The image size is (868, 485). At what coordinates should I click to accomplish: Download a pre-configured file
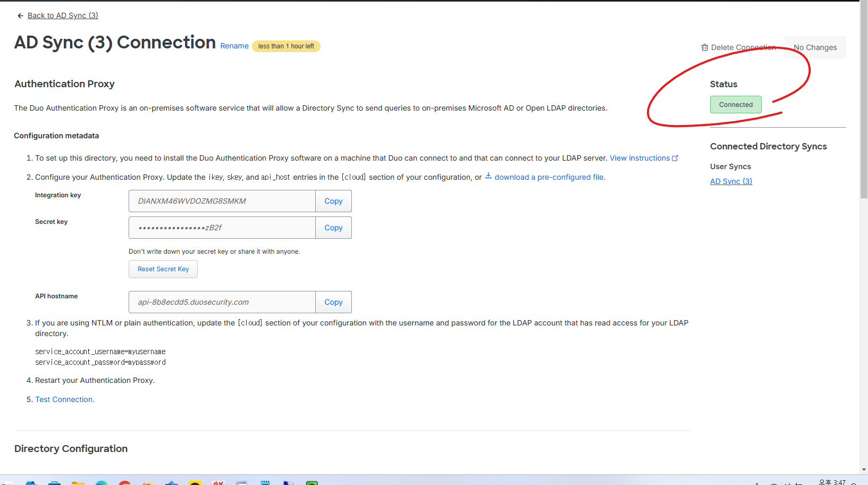[545, 177]
